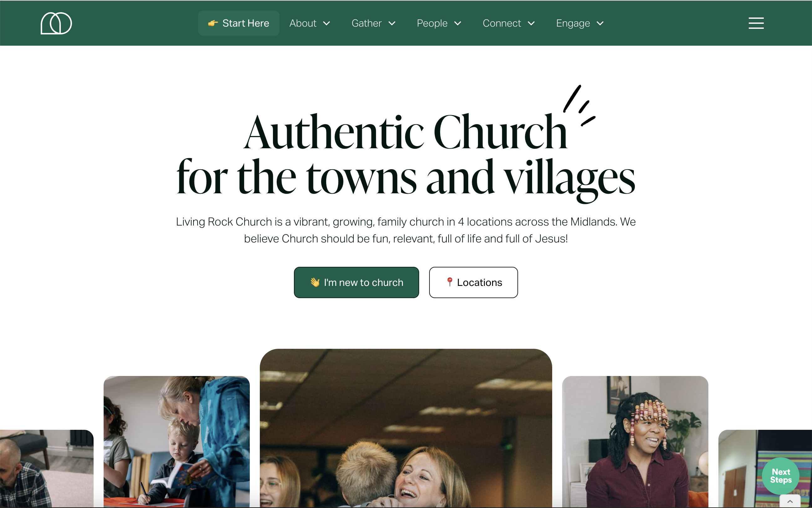Expand the Engage dropdown chevron

(600, 23)
